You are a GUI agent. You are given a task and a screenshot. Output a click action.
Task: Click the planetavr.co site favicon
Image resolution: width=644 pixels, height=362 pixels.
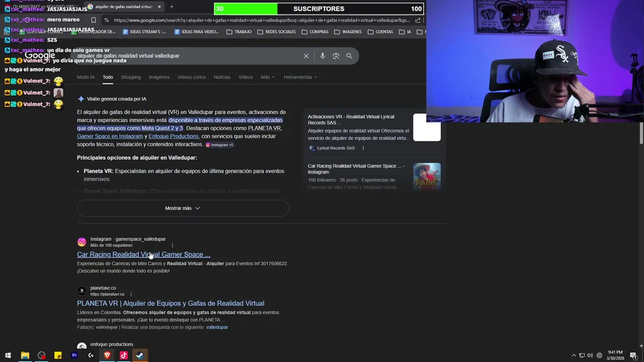tap(82, 291)
